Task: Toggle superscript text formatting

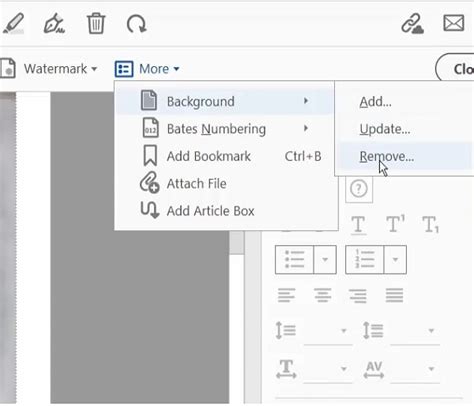Action: point(396,223)
